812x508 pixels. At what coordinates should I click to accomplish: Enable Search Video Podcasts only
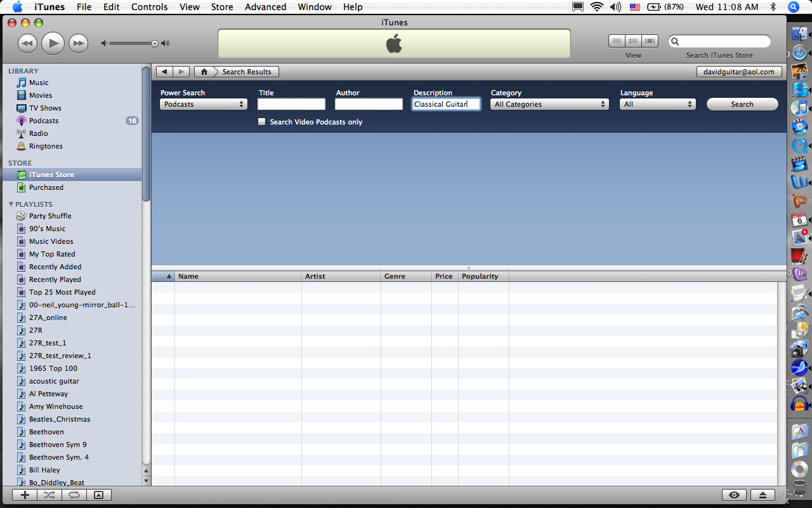[261, 122]
